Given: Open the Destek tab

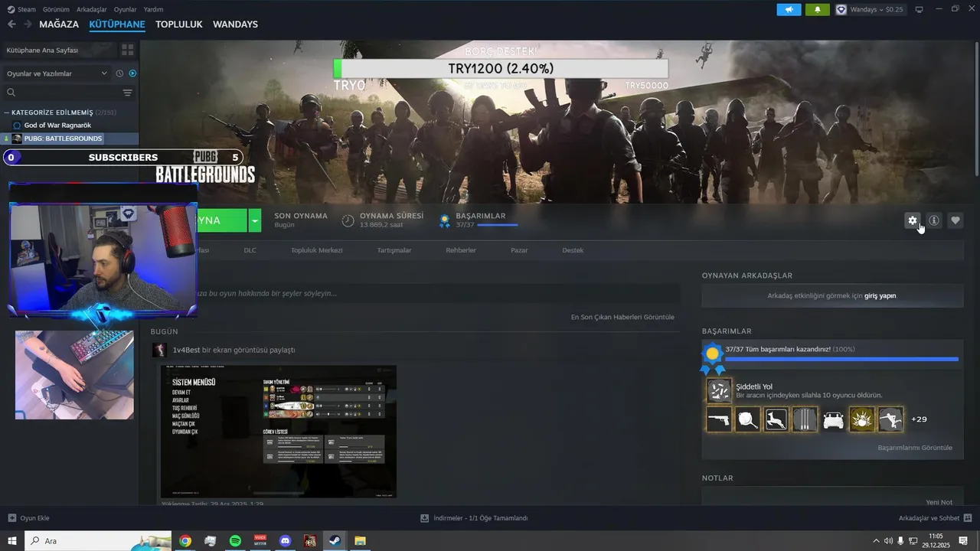Looking at the screenshot, I should pos(573,250).
